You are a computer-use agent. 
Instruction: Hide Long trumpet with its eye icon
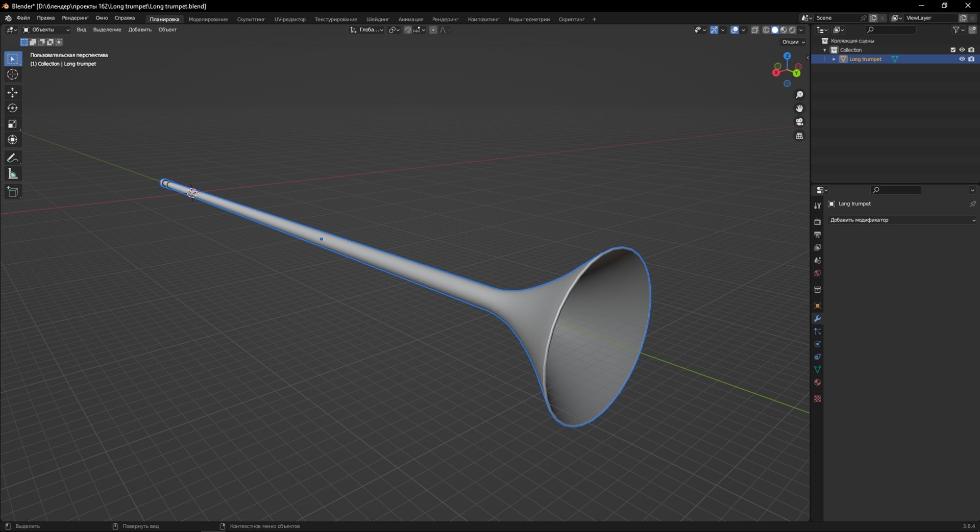coord(962,59)
